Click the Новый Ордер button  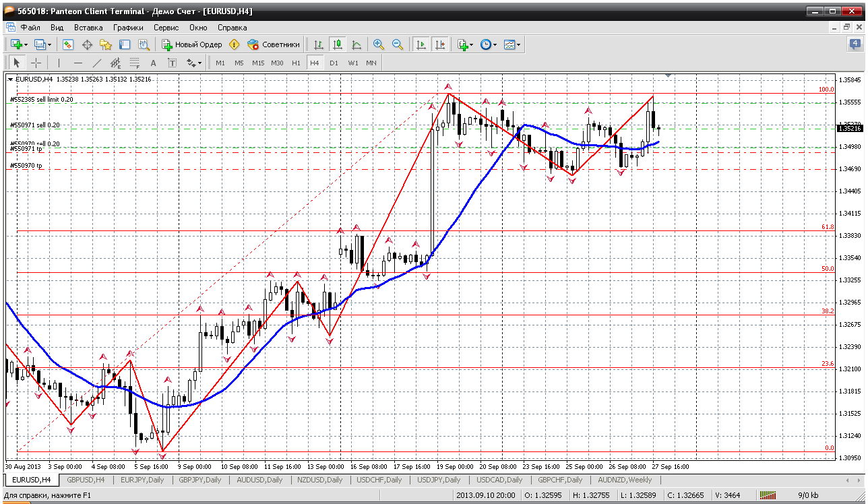192,44
